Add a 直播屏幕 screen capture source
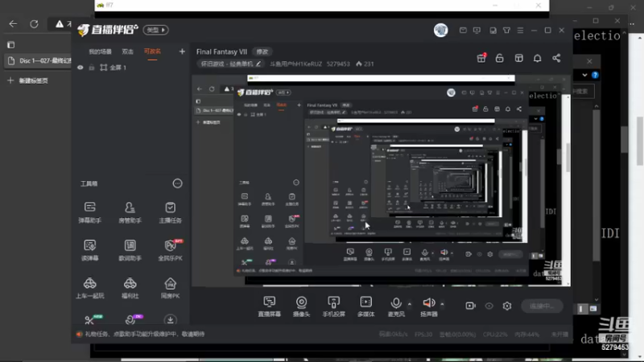 point(270,306)
